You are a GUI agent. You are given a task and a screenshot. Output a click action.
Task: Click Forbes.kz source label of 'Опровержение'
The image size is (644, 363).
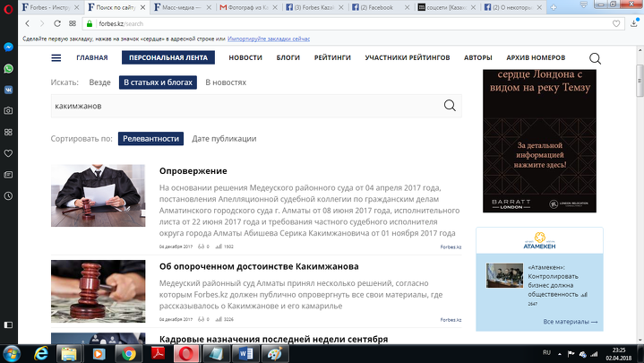pos(451,247)
